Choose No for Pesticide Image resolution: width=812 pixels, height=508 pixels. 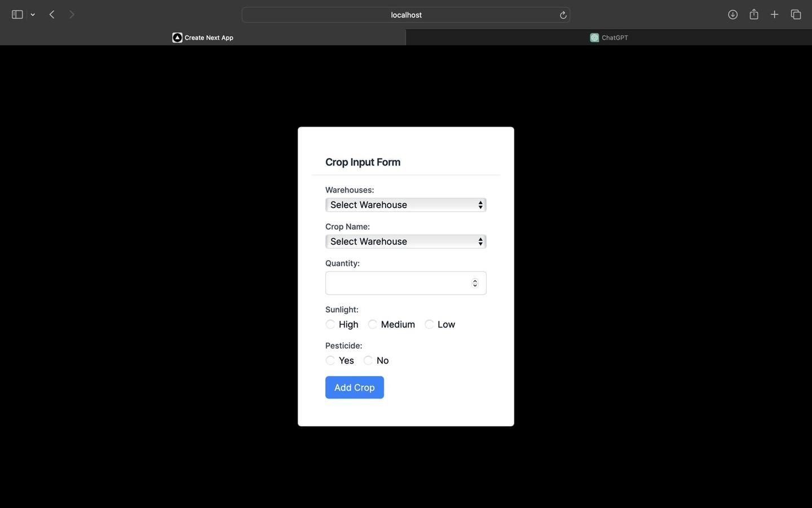(x=368, y=360)
